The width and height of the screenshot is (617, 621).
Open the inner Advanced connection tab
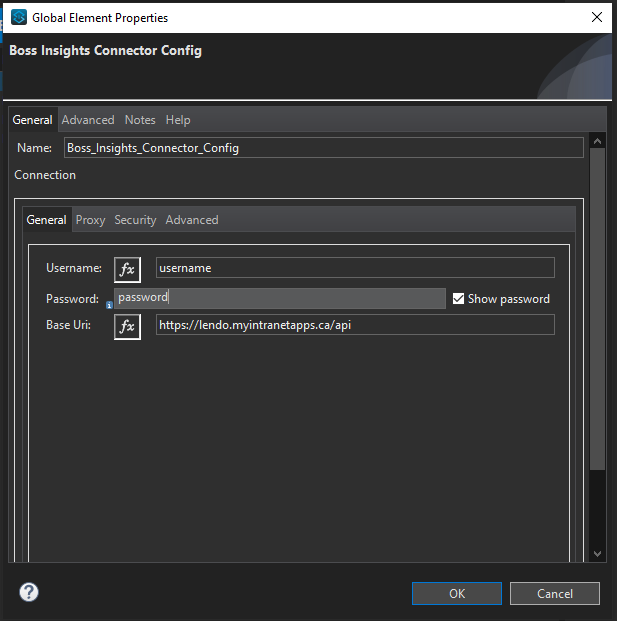tap(192, 220)
